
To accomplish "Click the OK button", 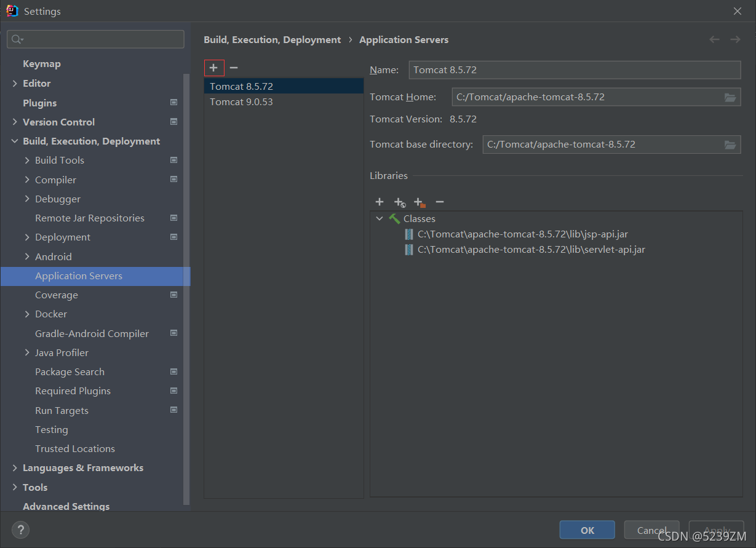I will pos(587,530).
